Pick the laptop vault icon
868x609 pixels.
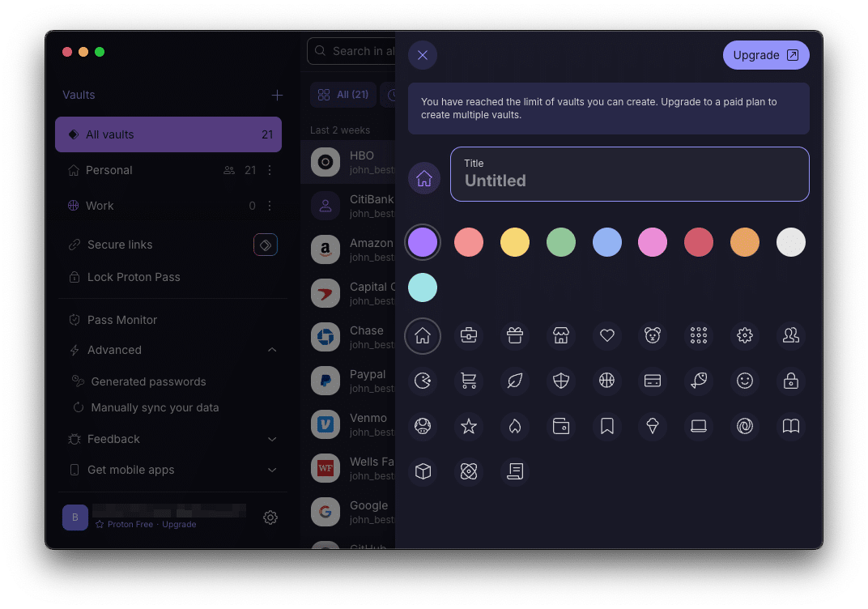coord(699,426)
